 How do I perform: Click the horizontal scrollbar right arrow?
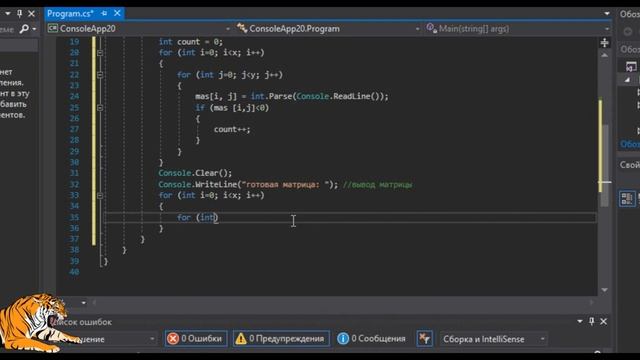coord(591,302)
